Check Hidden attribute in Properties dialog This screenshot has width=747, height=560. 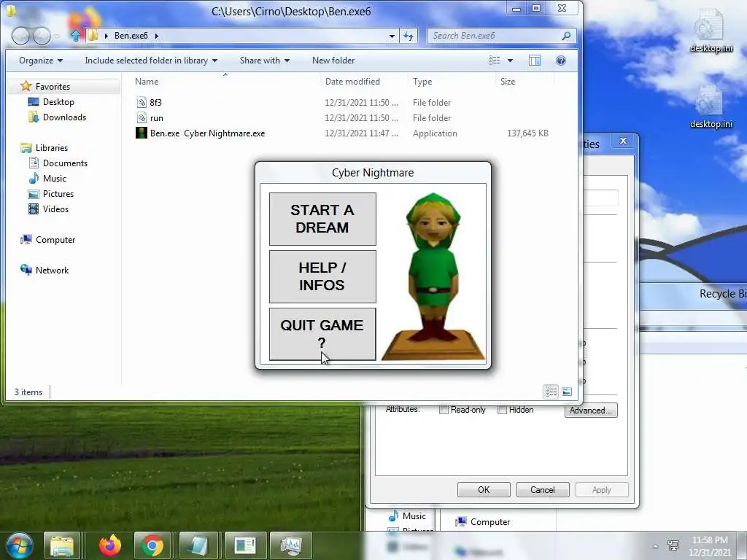point(502,410)
